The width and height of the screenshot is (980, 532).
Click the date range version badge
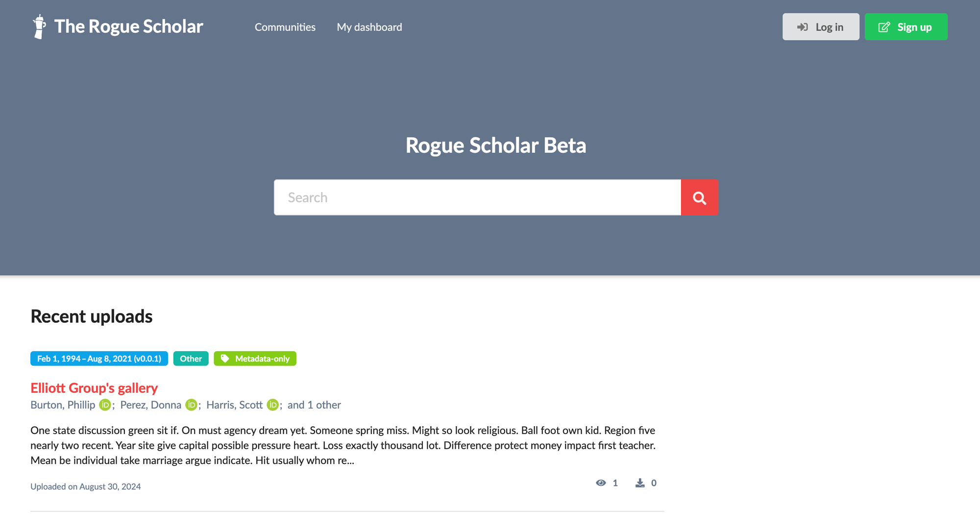(x=99, y=359)
